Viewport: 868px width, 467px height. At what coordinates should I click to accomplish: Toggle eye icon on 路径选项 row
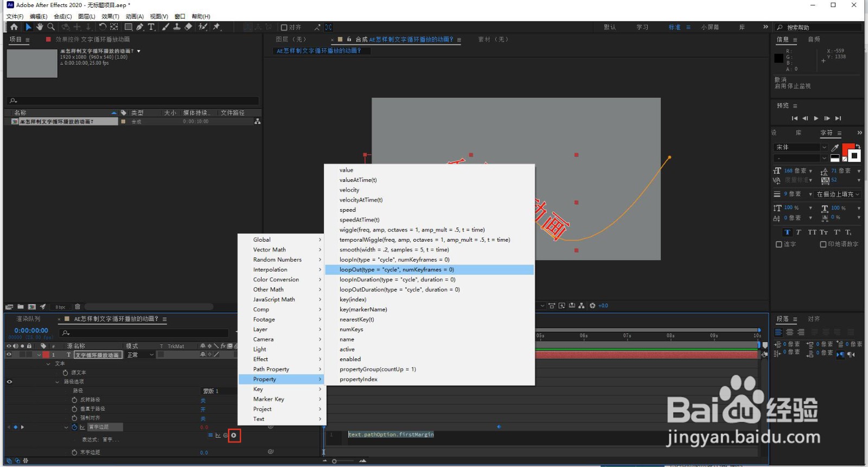click(9, 382)
